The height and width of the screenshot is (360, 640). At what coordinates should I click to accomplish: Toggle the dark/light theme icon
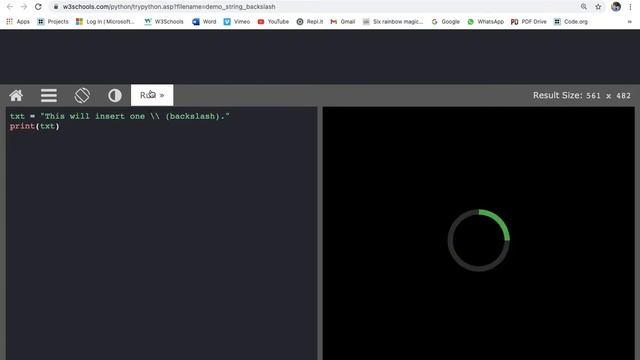coord(115,96)
